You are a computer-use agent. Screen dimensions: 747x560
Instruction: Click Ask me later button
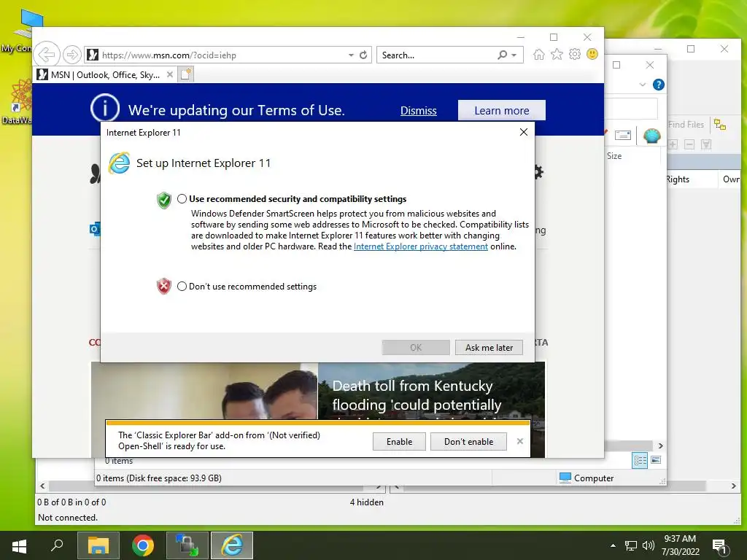[489, 348]
